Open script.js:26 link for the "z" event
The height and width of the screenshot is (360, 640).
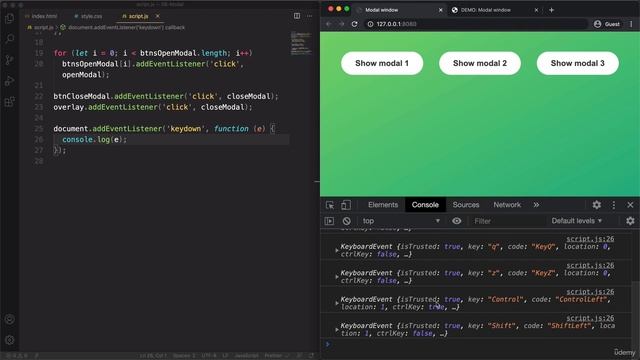tap(590, 265)
